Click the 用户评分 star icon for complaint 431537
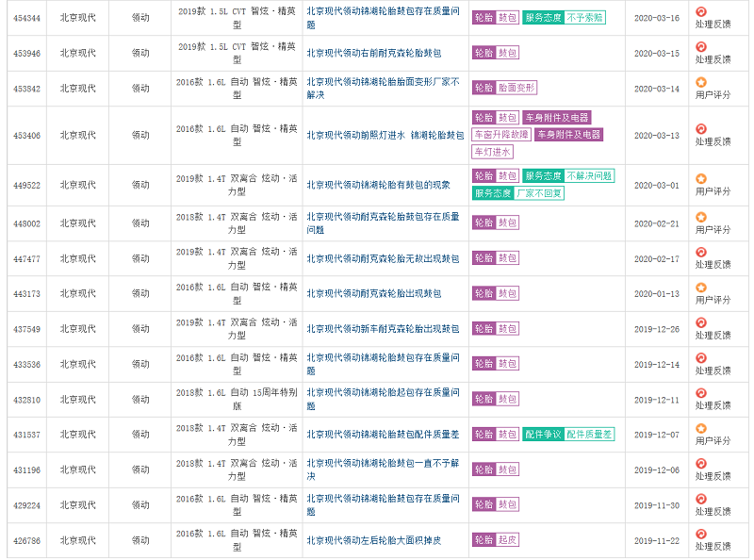Screen dimensions: 754x560 pyautogui.click(x=700, y=429)
